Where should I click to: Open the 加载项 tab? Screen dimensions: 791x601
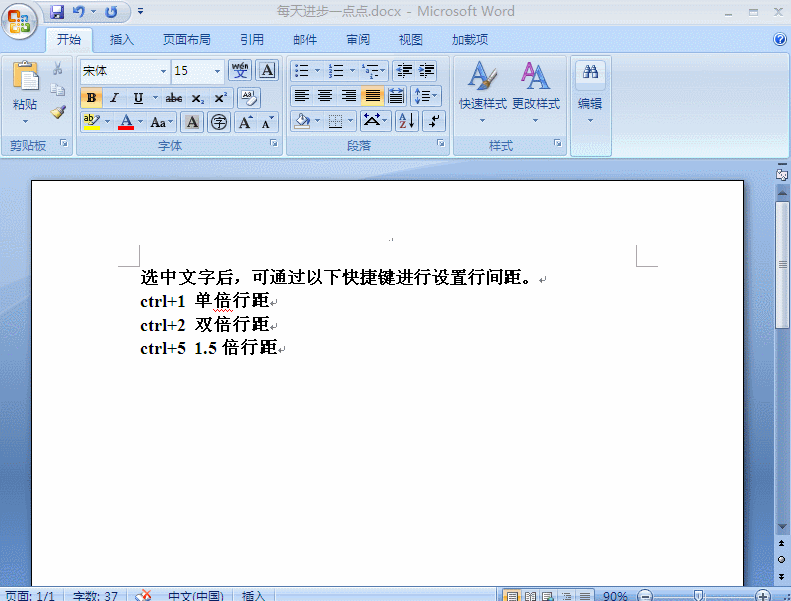(x=470, y=39)
